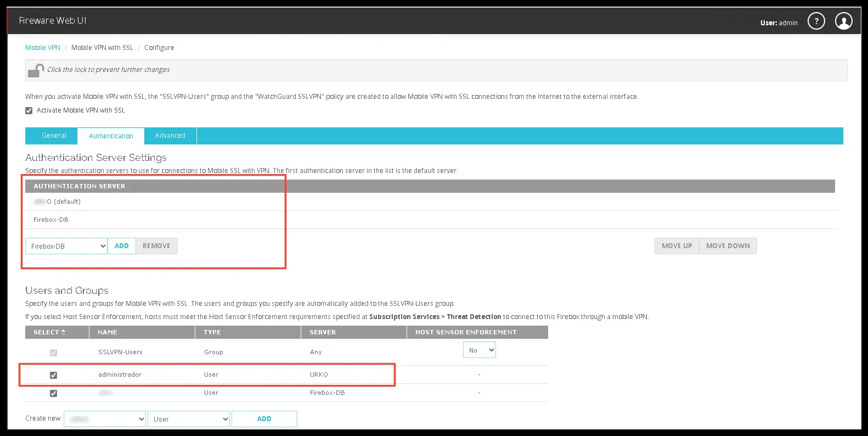Click 'User: admin' label in header
The height and width of the screenshot is (436, 868).
click(x=779, y=23)
